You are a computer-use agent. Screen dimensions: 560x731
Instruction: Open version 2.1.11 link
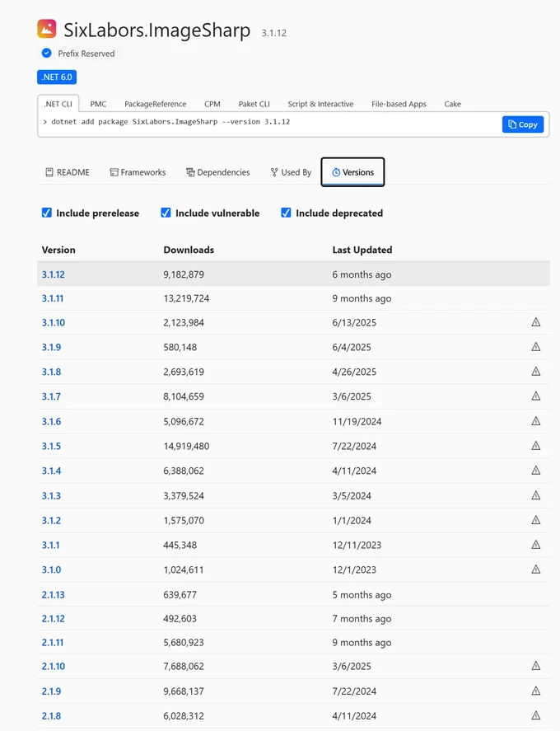point(53,643)
